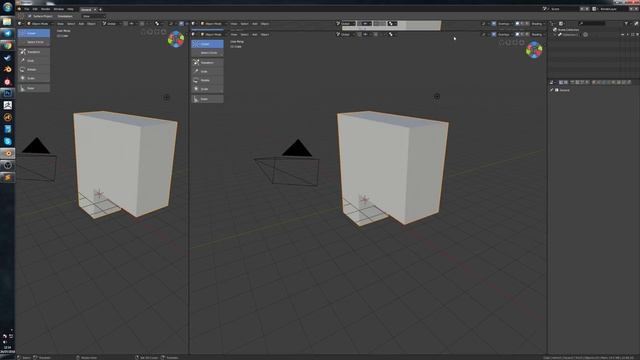Click the Blender logo in top bar
Image resolution: width=640 pixels, height=360 pixels.
coord(19,9)
